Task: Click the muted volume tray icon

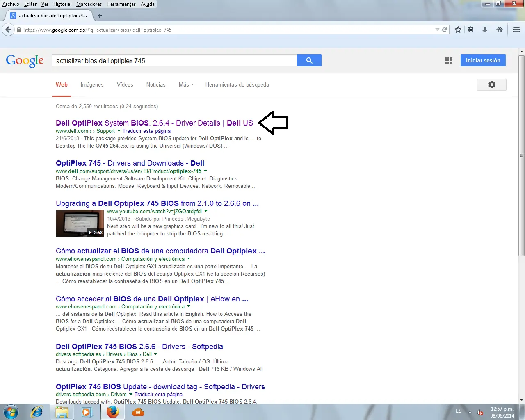Action: point(480,412)
